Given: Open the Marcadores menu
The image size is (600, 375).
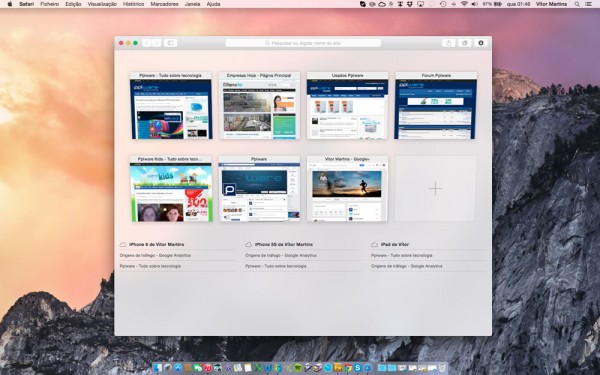Looking at the screenshot, I should 165,4.
